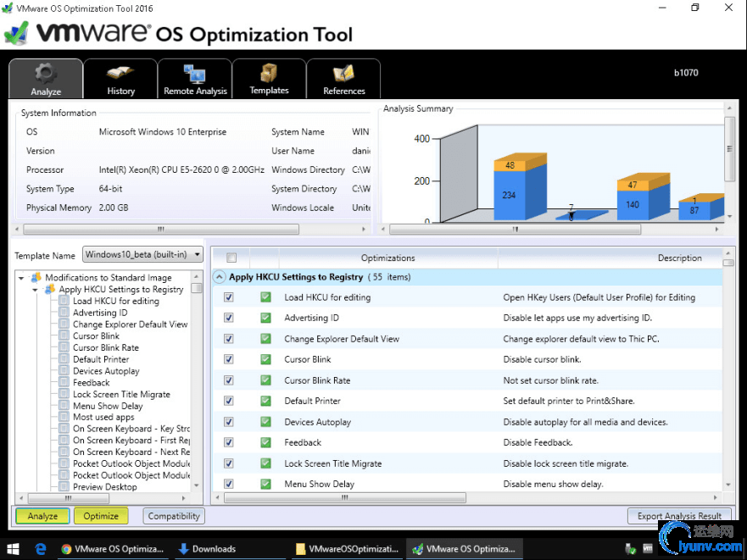Click the network tray icon in taskbar
This screenshot has height=560, width=747.
(631, 549)
